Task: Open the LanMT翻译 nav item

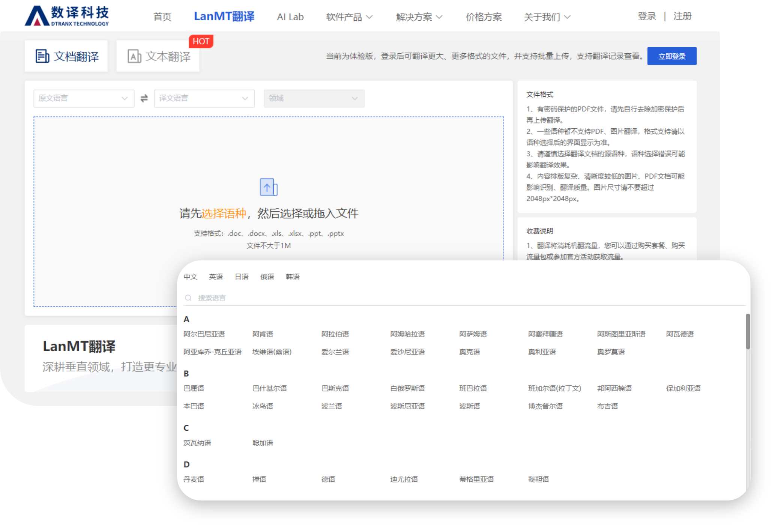Action: (x=224, y=17)
